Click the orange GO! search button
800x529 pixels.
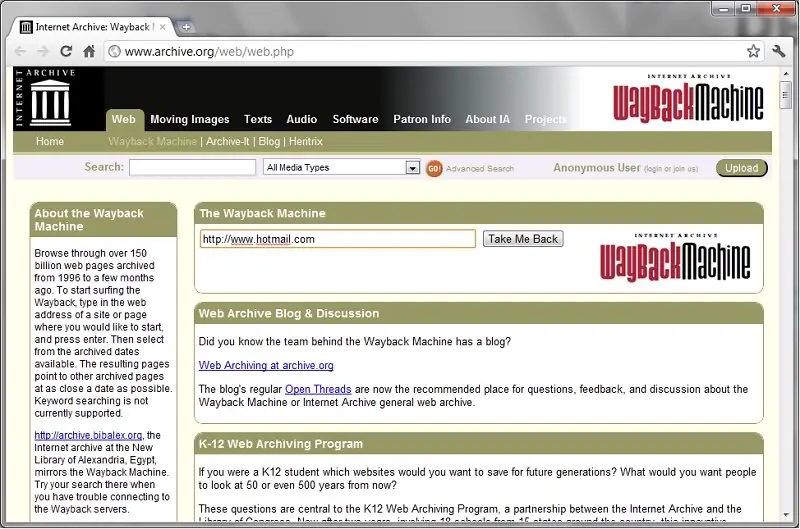(x=434, y=168)
